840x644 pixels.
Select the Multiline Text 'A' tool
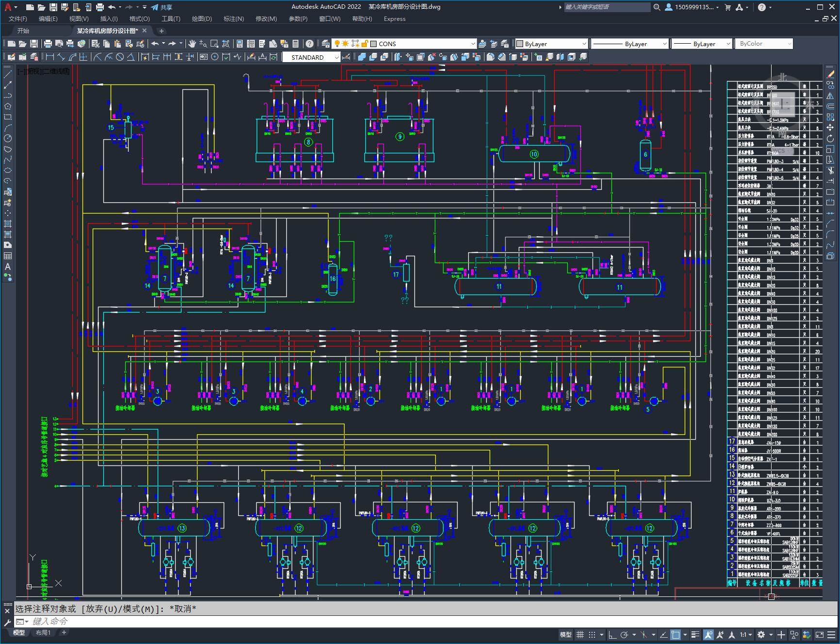click(8, 266)
